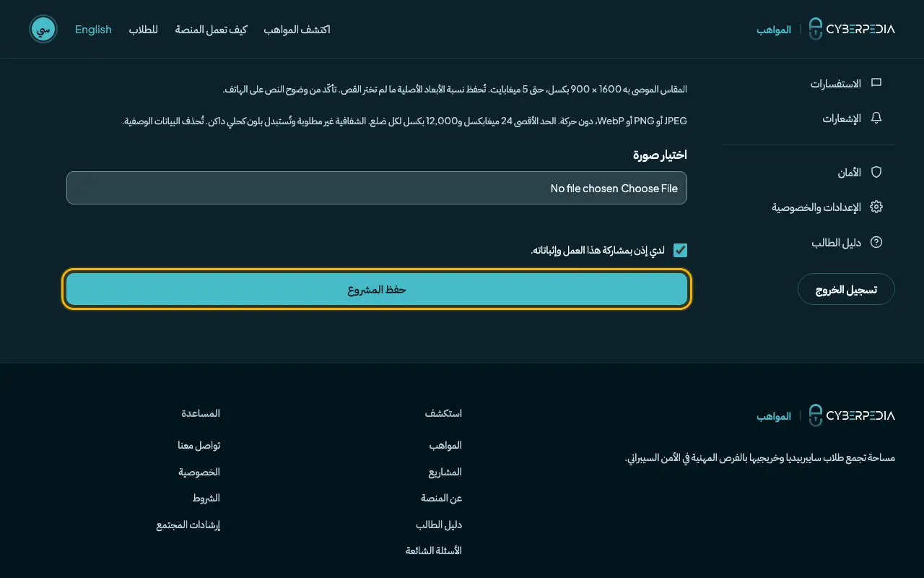Click the permission label لدي إذن بمشاركة هذا العمل
The image size is (924, 578).
(598, 250)
